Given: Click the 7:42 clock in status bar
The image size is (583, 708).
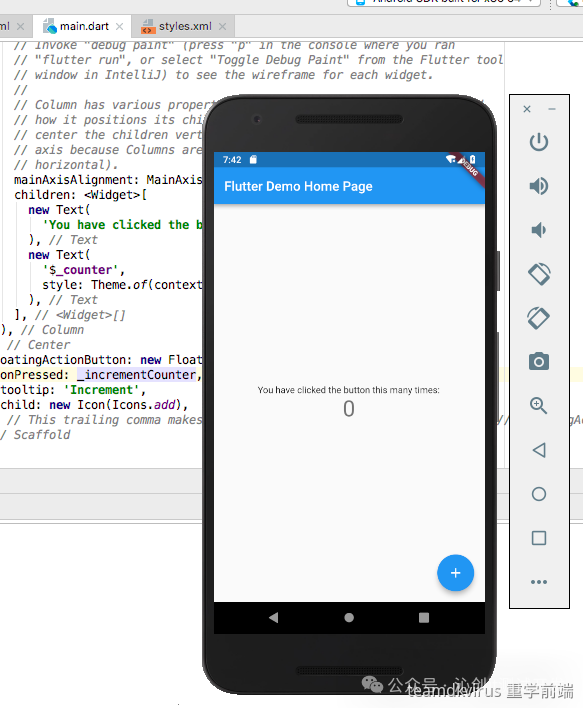Looking at the screenshot, I should click(x=232, y=160).
